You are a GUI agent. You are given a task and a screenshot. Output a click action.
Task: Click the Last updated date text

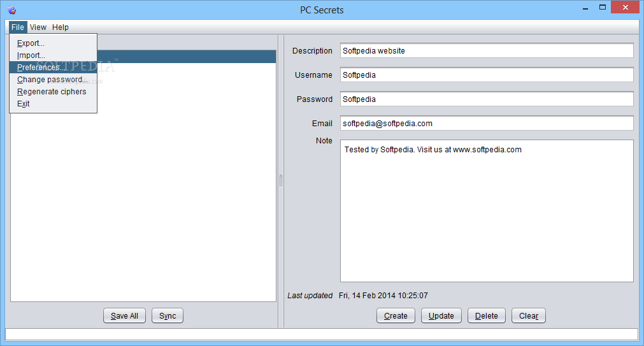(383, 296)
